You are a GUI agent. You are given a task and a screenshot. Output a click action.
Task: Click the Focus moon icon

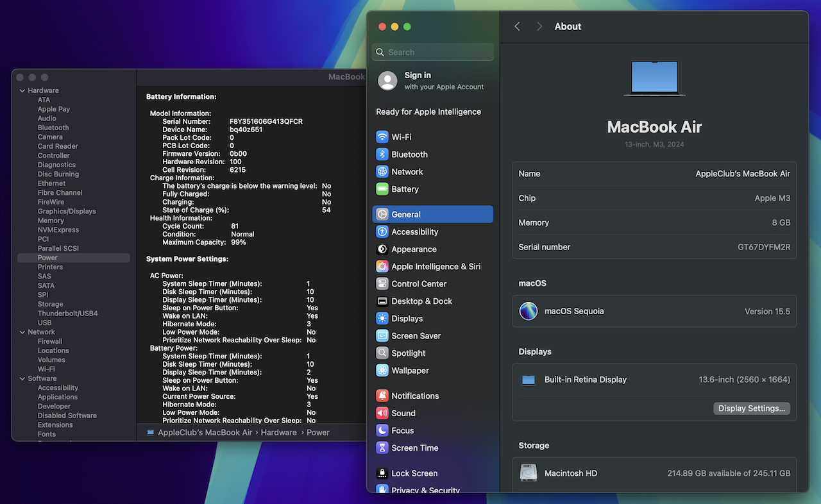pyautogui.click(x=382, y=430)
